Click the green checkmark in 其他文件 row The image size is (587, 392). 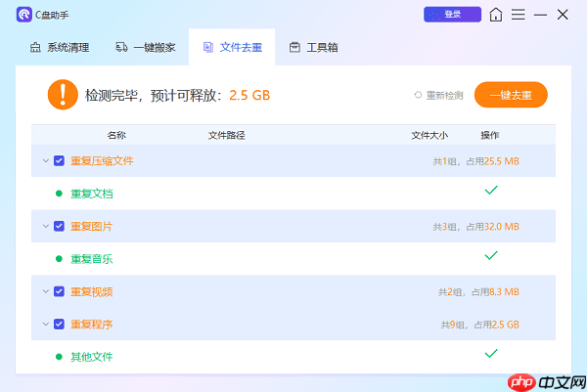click(491, 353)
